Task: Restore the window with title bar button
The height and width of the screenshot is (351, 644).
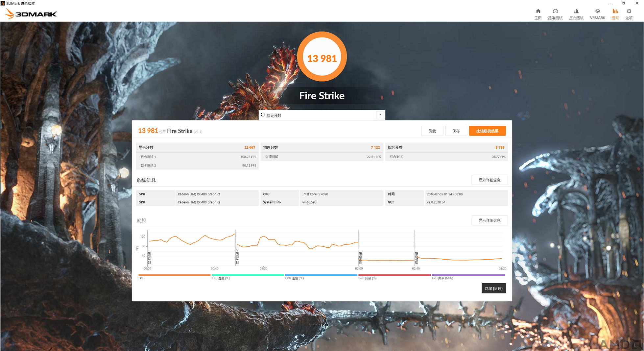Action: click(624, 3)
